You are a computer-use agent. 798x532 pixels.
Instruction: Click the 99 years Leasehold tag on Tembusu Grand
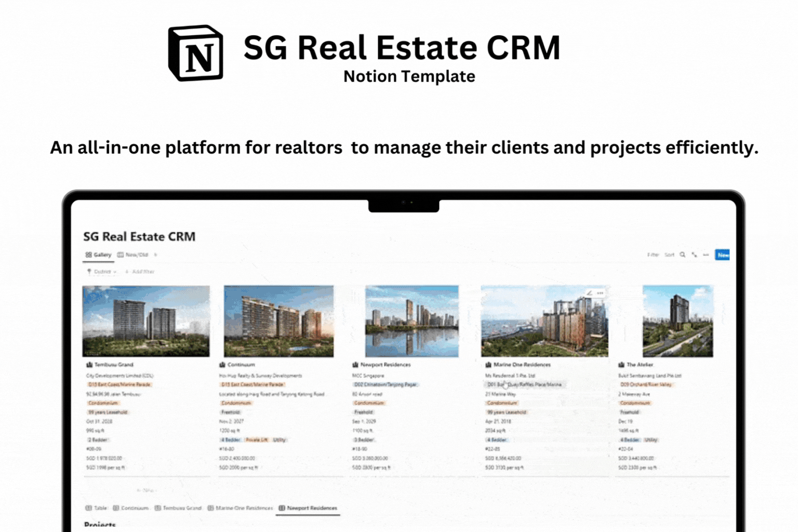[x=108, y=412]
